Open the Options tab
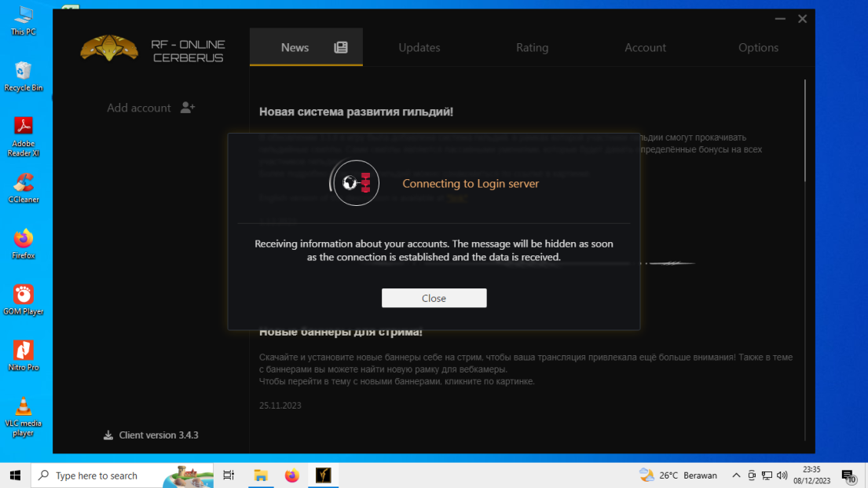Image resolution: width=868 pixels, height=488 pixels. click(758, 48)
